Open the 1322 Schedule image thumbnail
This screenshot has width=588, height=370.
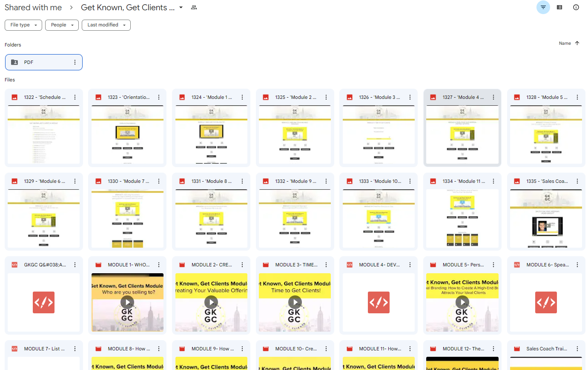44,134
